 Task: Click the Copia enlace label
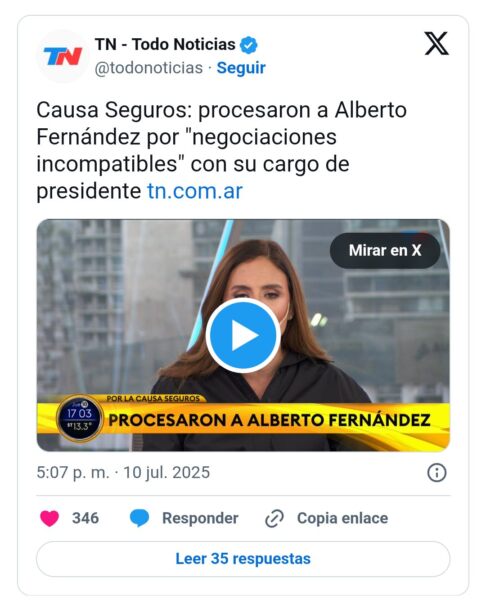(342, 518)
